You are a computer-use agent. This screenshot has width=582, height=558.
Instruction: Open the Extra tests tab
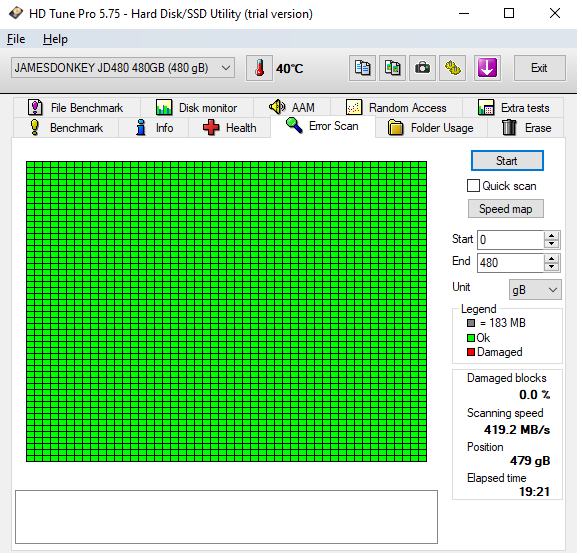point(513,108)
